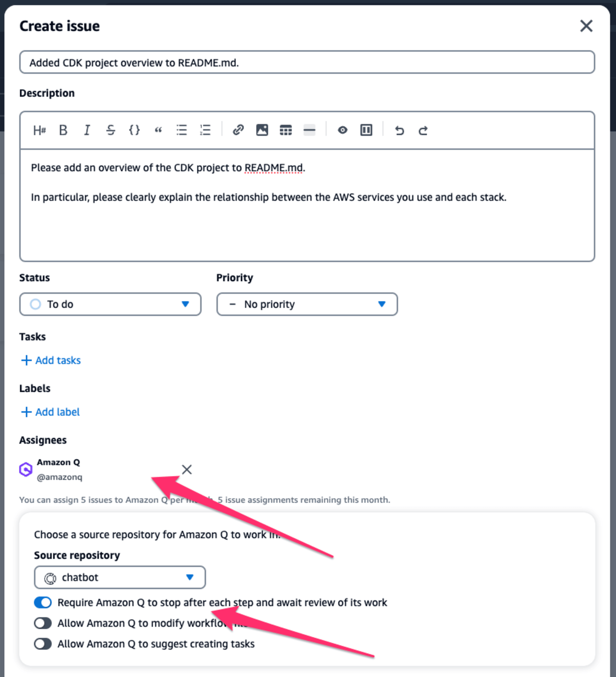Redo the last edit in description
This screenshot has height=677, width=616.
point(423,130)
